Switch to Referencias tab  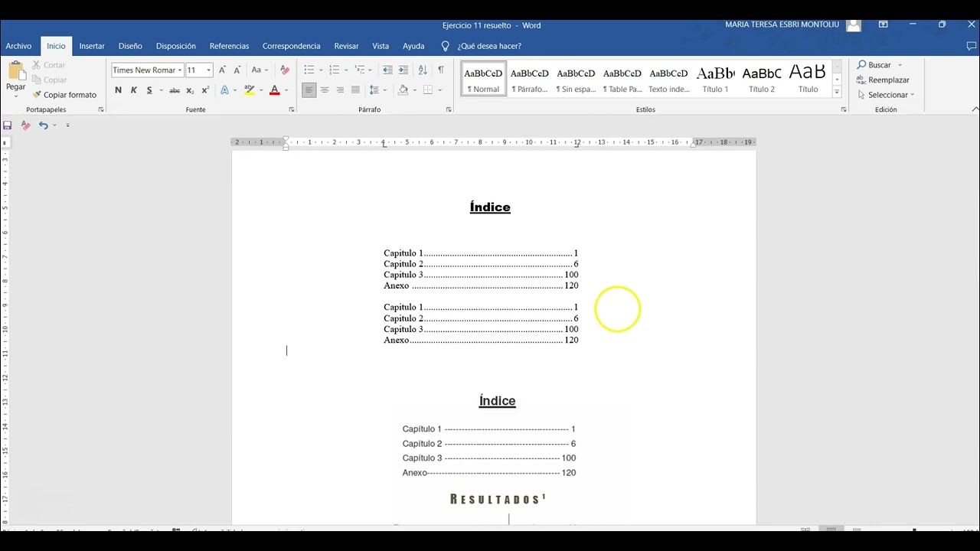[229, 46]
